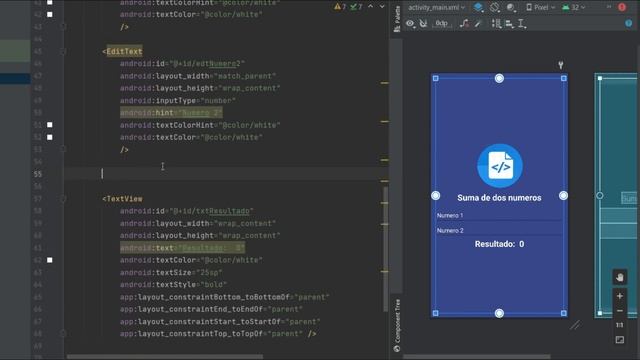Image resolution: width=640 pixels, height=360 pixels.
Task: Click the blueprint view panel
Action: click(x=617, y=196)
